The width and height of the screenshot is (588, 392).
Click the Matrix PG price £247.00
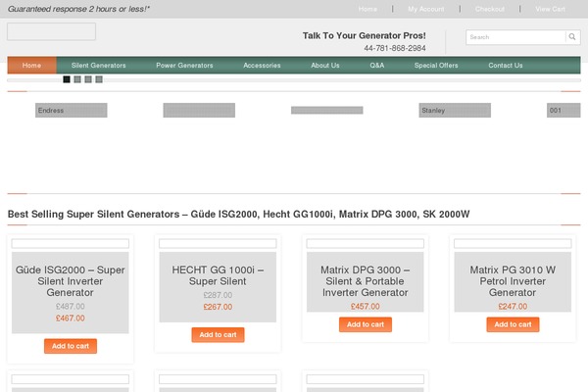click(x=513, y=307)
